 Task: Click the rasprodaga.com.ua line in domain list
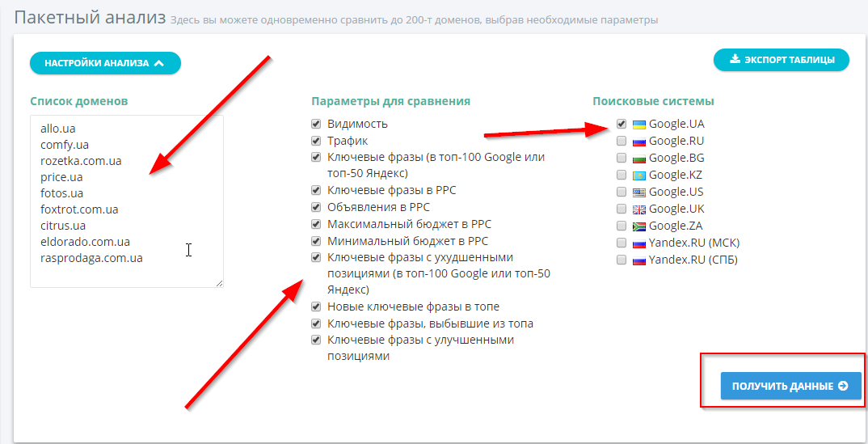[x=91, y=259]
